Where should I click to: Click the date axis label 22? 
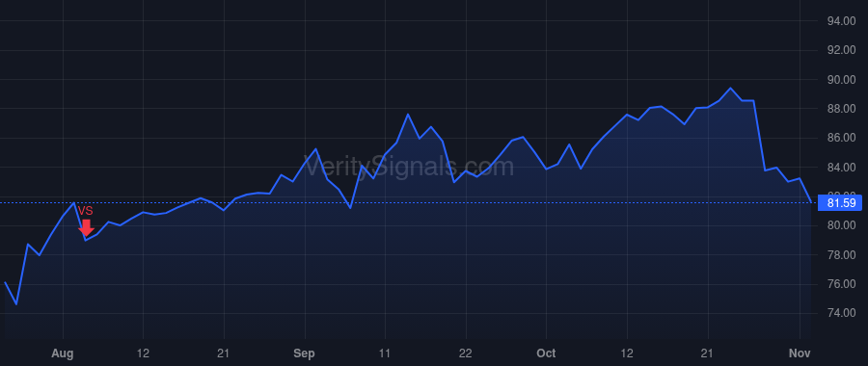466,353
